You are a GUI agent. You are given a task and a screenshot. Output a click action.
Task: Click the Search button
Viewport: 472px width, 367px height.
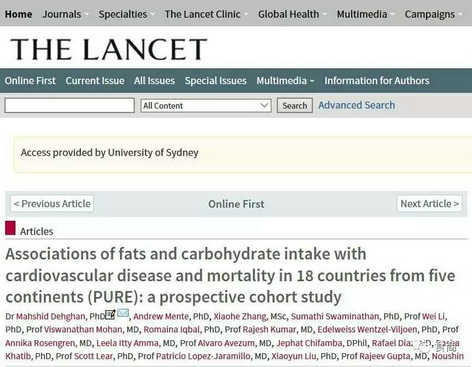pyautogui.click(x=295, y=106)
